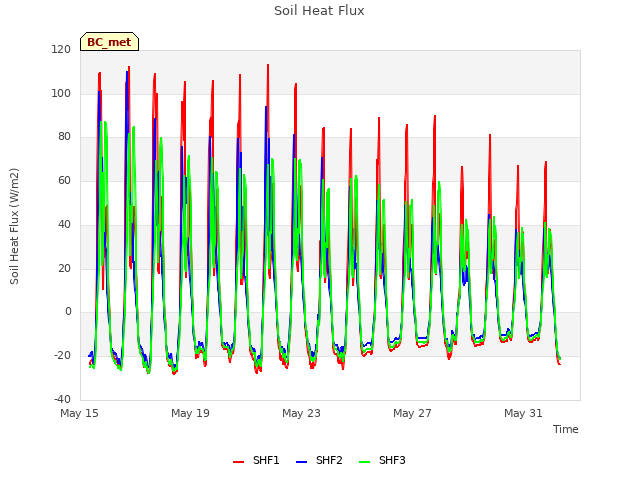The width and height of the screenshot is (640, 480).
Task: Click the 100 y-axis tick label
Action: [x=61, y=93]
